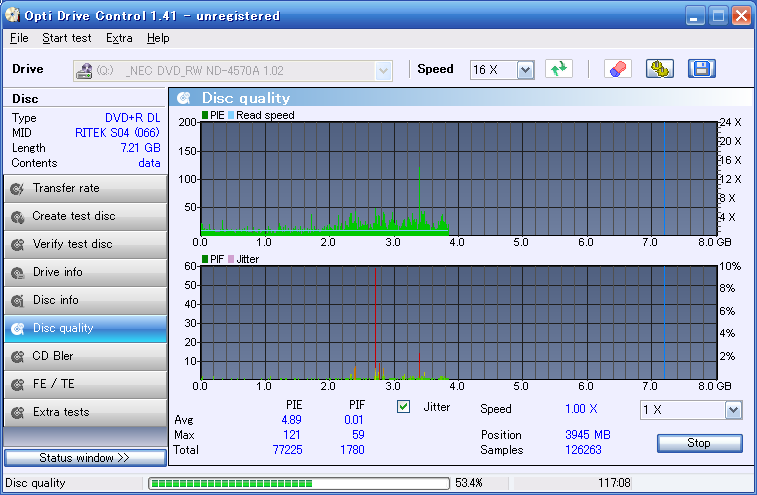Uncheck the Jitter checkbox

click(x=404, y=407)
